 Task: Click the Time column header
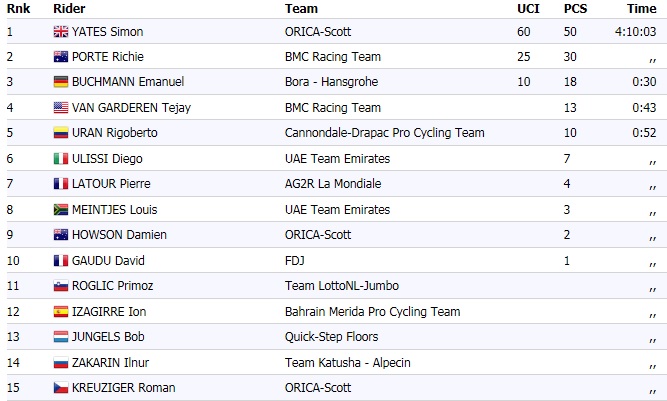point(641,8)
